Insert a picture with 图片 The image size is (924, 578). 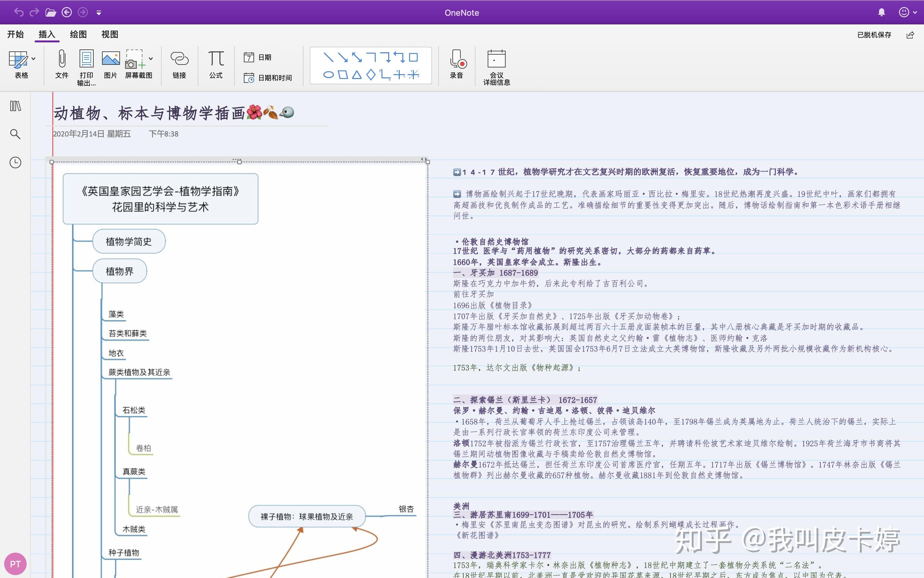pyautogui.click(x=111, y=65)
